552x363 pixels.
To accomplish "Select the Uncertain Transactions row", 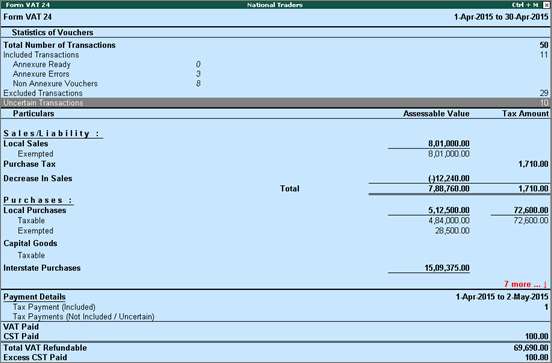I will [276, 103].
